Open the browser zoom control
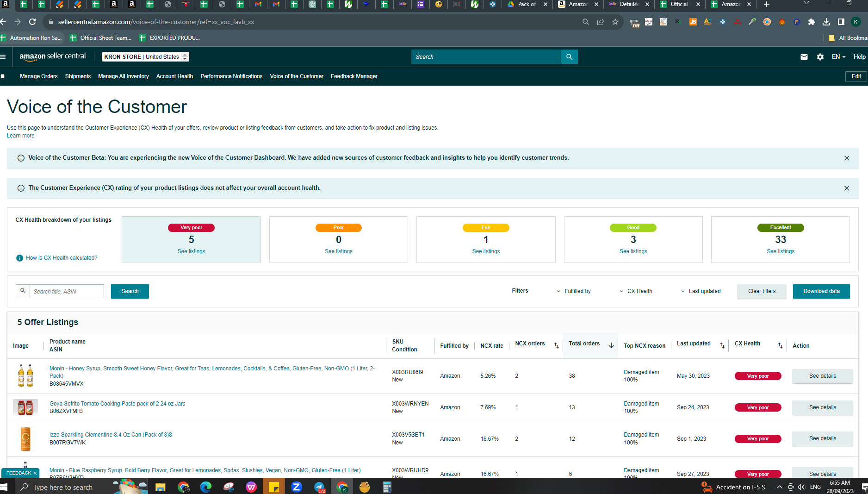Image resolution: width=868 pixels, height=494 pixels. [586, 22]
